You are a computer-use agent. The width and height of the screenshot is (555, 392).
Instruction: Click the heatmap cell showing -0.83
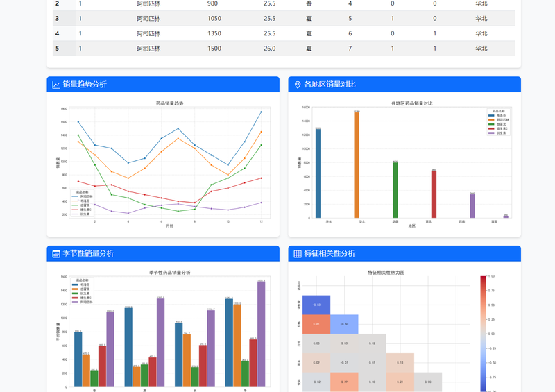click(316, 305)
